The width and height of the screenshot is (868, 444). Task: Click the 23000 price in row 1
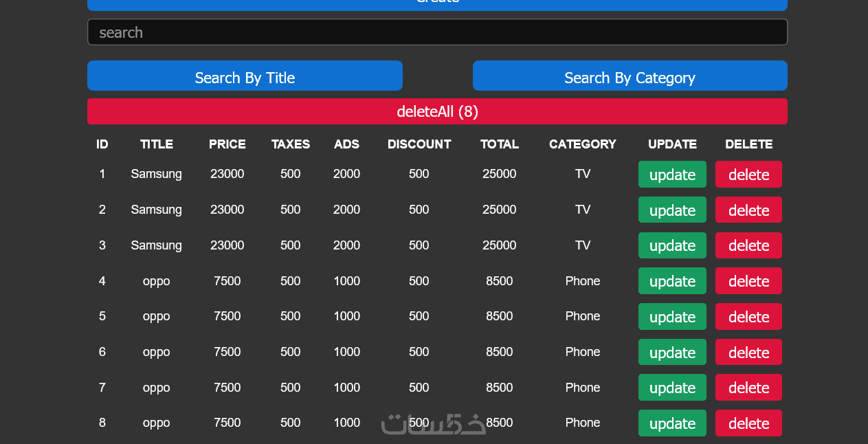pyautogui.click(x=227, y=174)
